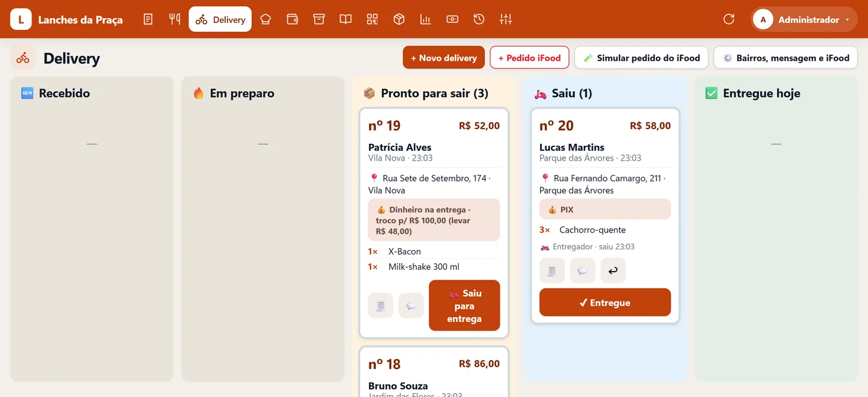Open the package cube stock icon
The image size is (868, 397).
(x=399, y=19)
